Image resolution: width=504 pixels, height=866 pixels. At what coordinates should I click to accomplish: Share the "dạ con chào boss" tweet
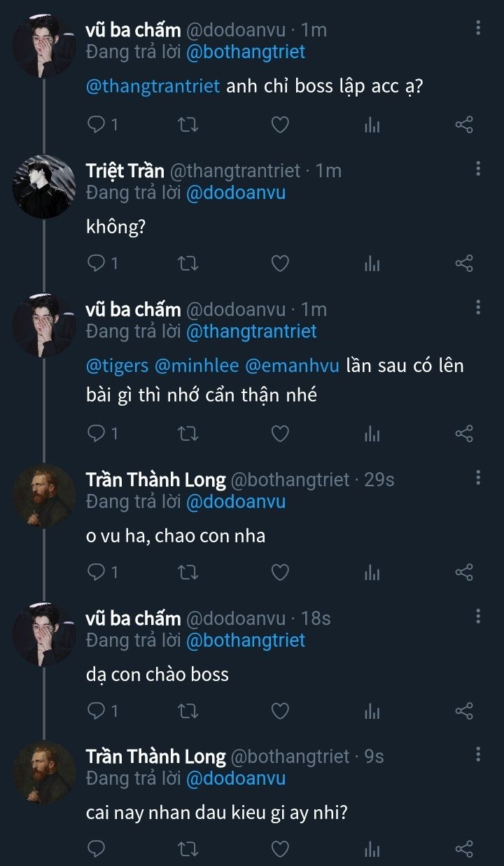pos(464,711)
